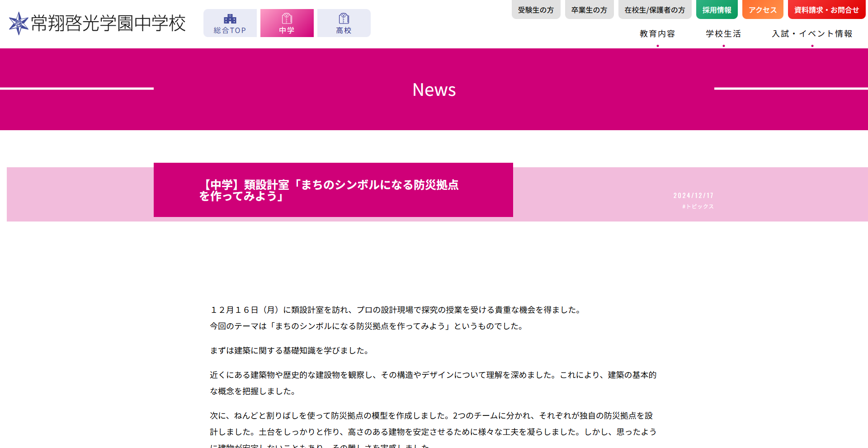Image resolution: width=868 pixels, height=448 pixels.
Task: Click the News banner heading
Action: tap(434, 90)
